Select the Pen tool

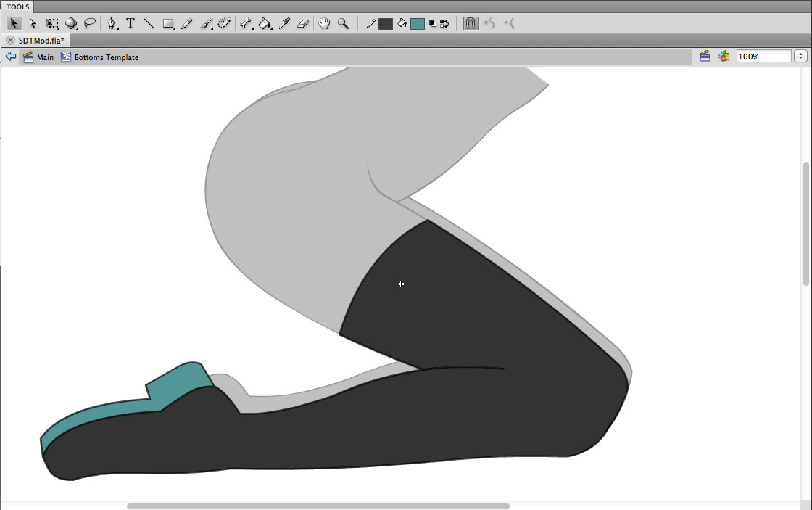coord(112,23)
